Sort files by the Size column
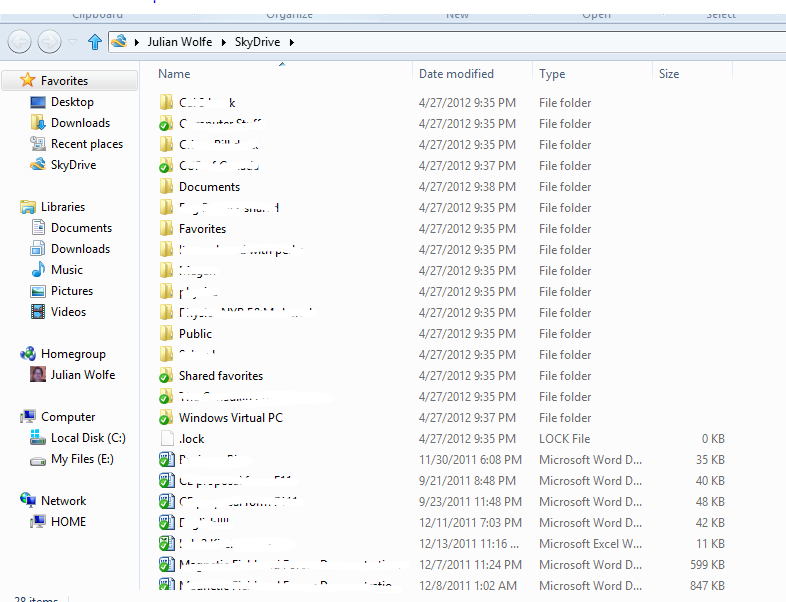The width and height of the screenshot is (786, 602). tap(669, 74)
